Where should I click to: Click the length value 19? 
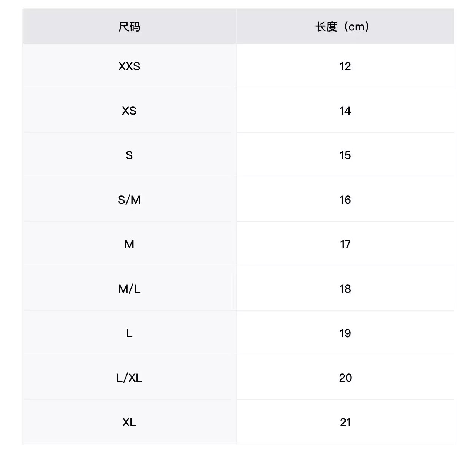345,333
